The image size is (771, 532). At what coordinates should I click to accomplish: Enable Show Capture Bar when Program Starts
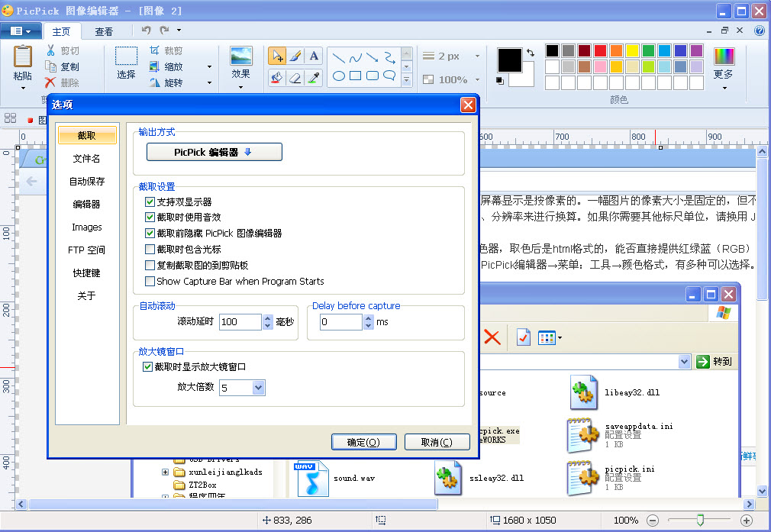pos(150,281)
